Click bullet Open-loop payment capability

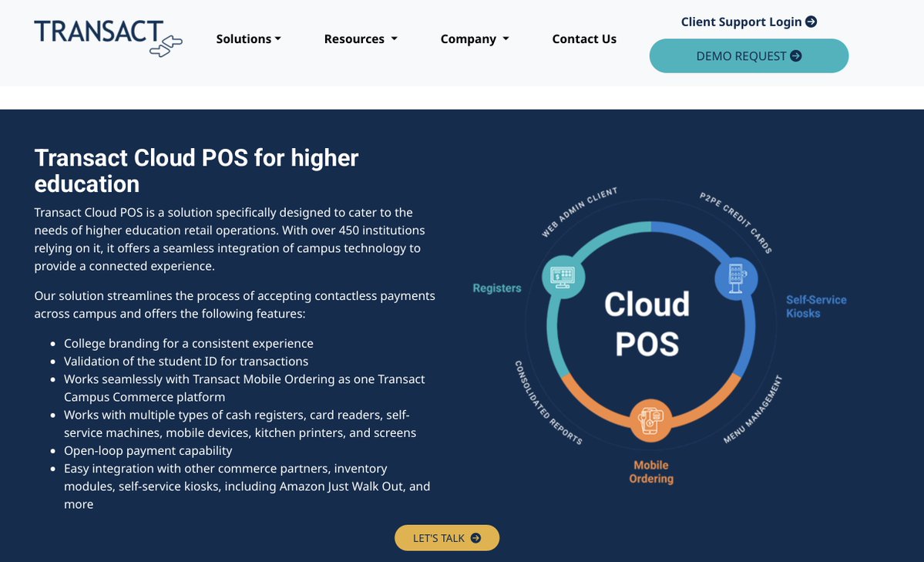point(148,450)
